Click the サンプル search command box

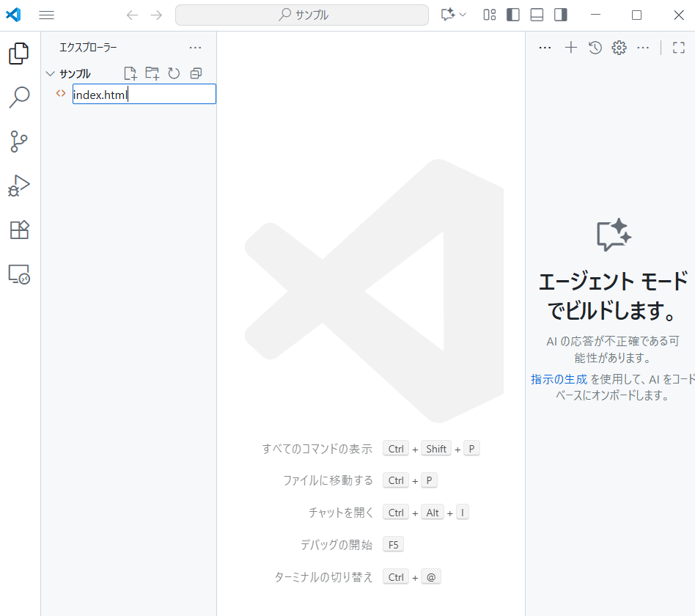[302, 15]
